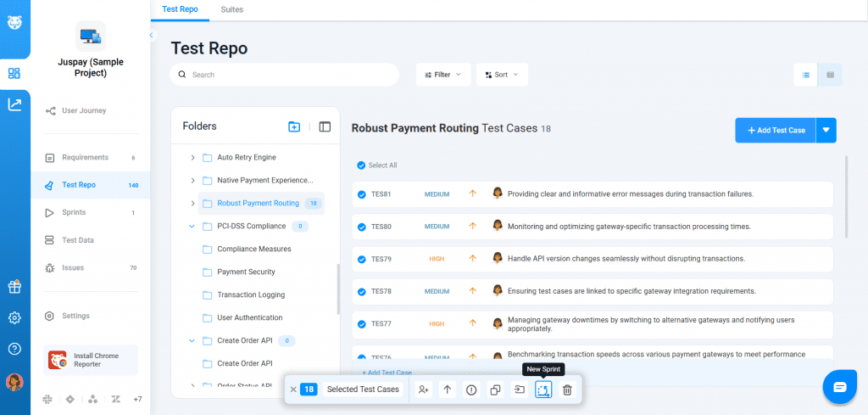The width and height of the screenshot is (868, 415).
Task: Switch to the grid view icon
Action: (x=830, y=75)
